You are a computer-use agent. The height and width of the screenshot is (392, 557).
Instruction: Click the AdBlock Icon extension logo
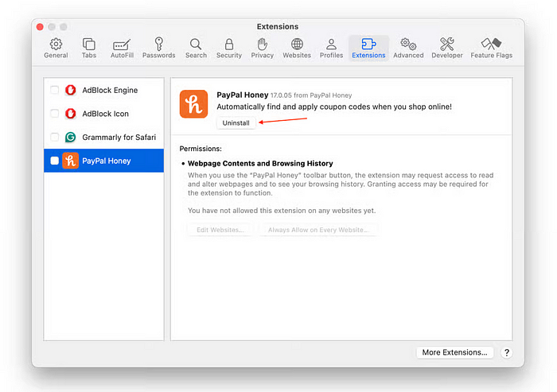(x=70, y=114)
